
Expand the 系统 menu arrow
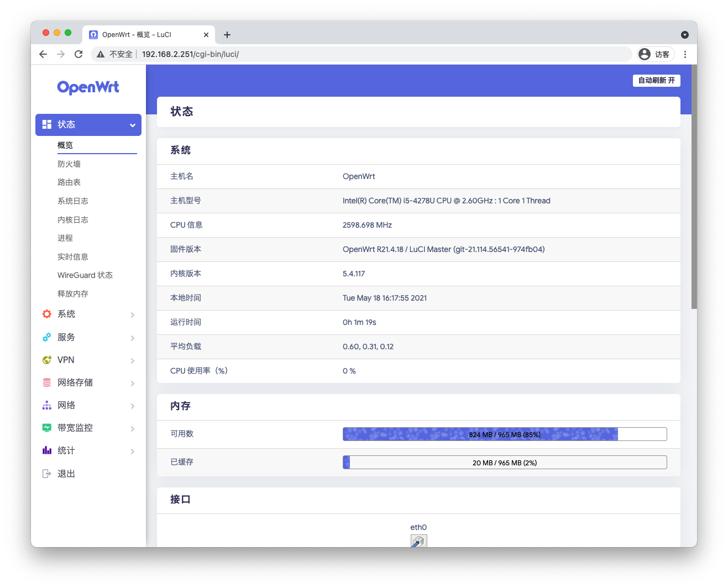coord(133,315)
